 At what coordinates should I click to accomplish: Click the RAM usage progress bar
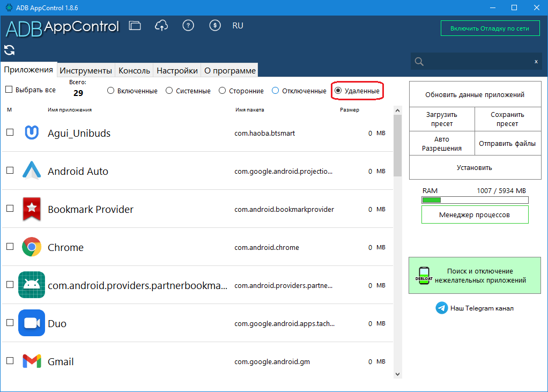pos(475,200)
